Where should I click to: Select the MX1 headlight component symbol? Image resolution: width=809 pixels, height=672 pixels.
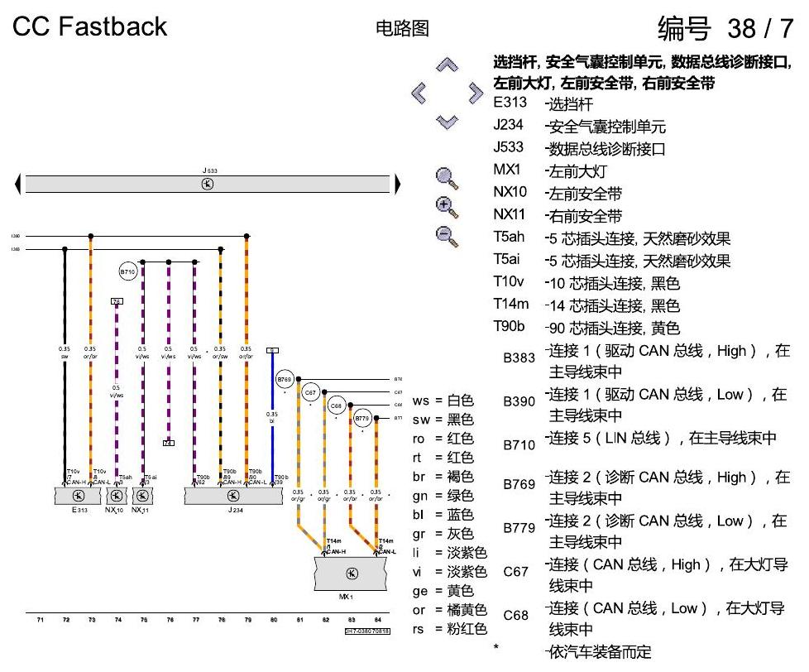(351, 574)
